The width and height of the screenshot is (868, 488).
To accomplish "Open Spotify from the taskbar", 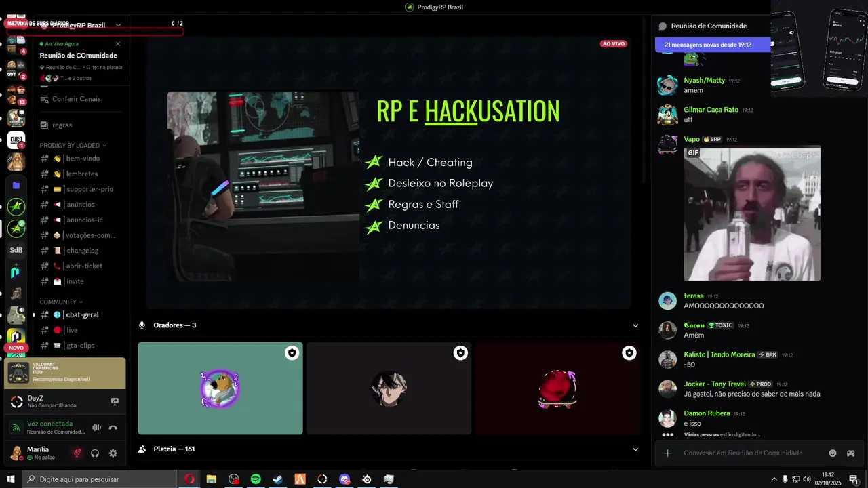I will 256,479.
